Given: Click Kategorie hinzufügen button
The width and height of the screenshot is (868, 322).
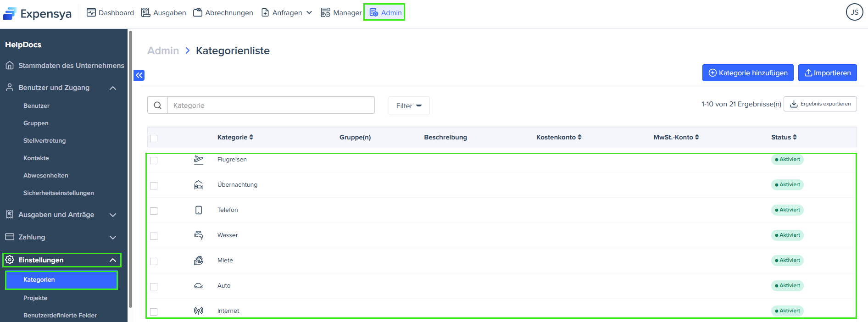Looking at the screenshot, I should pos(748,72).
